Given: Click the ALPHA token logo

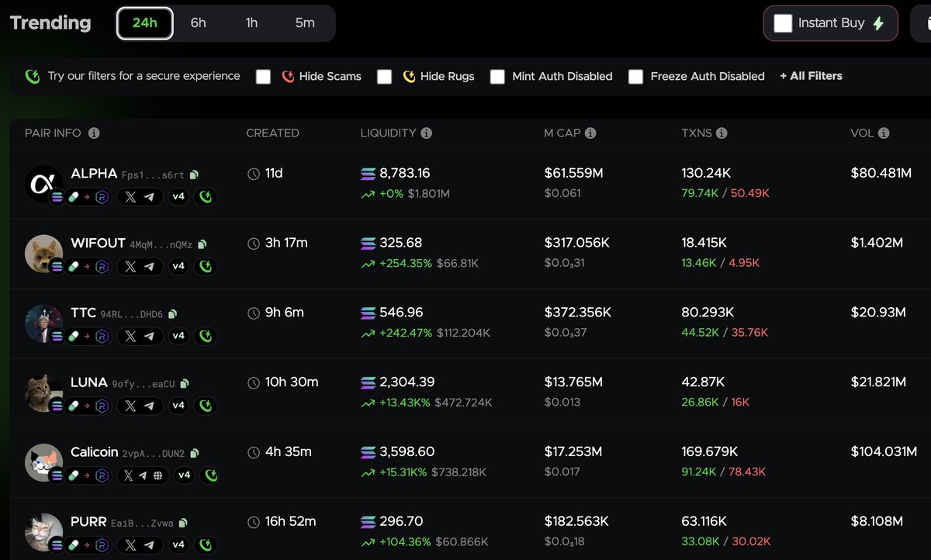Looking at the screenshot, I should click(x=43, y=184).
